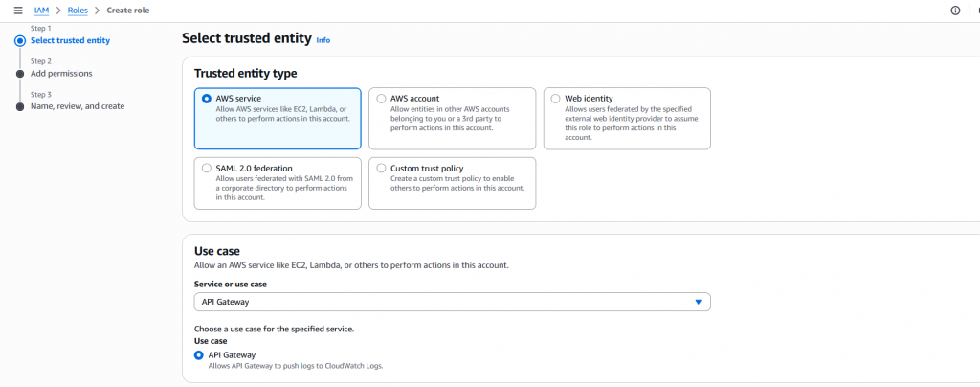Open the hamburger navigation menu
980x387 pixels.
point(18,11)
